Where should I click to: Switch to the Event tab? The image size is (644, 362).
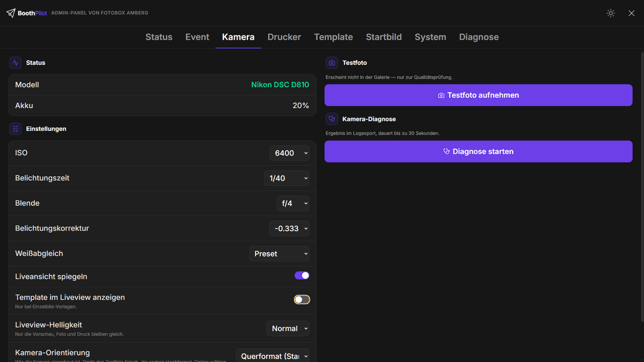tap(197, 37)
